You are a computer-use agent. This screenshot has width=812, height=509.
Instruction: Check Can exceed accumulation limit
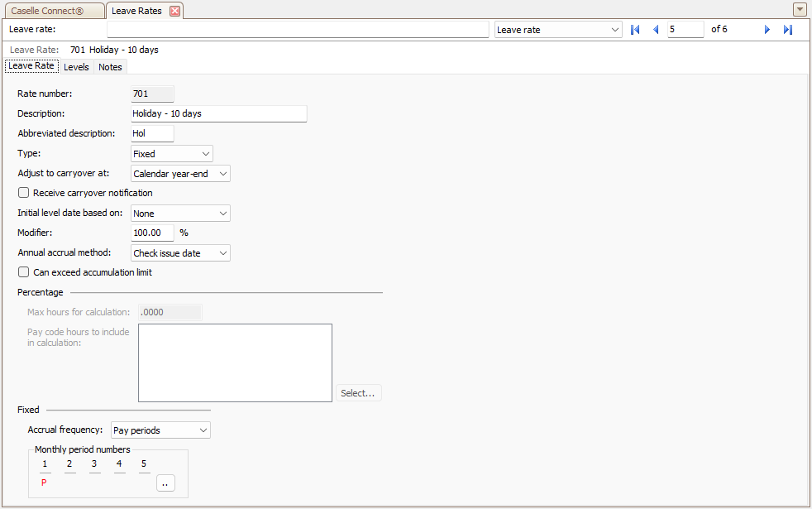(x=23, y=272)
